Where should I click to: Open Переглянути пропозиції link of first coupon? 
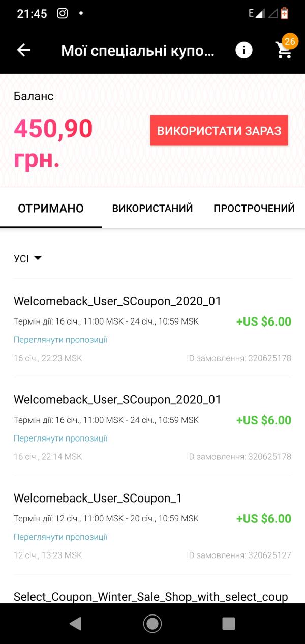[60, 340]
